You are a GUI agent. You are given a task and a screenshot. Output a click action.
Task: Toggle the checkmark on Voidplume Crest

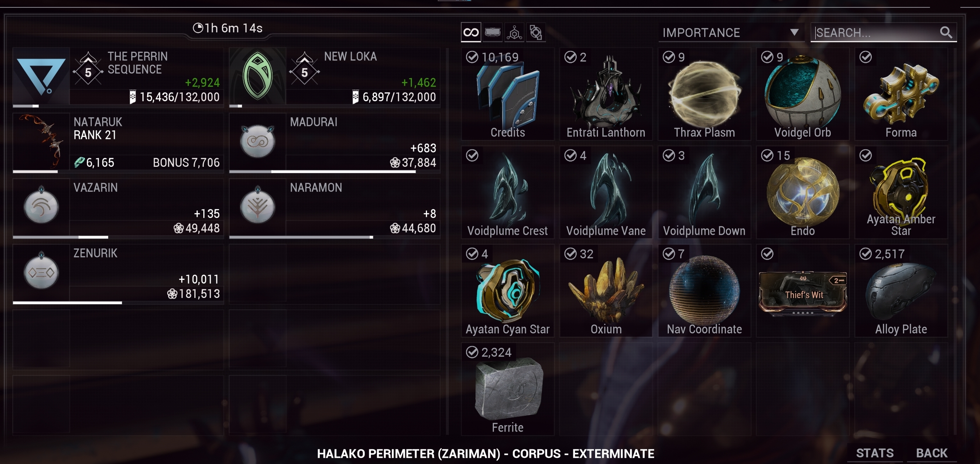472,155
